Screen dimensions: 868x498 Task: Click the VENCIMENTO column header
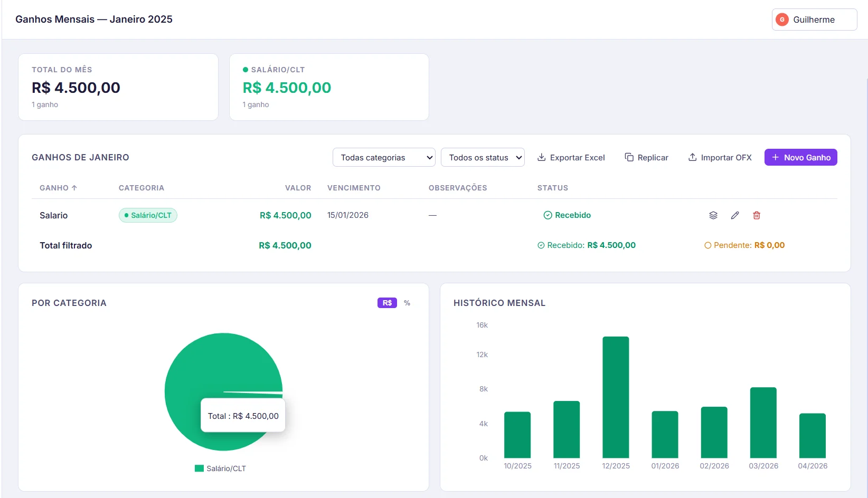[x=354, y=188]
